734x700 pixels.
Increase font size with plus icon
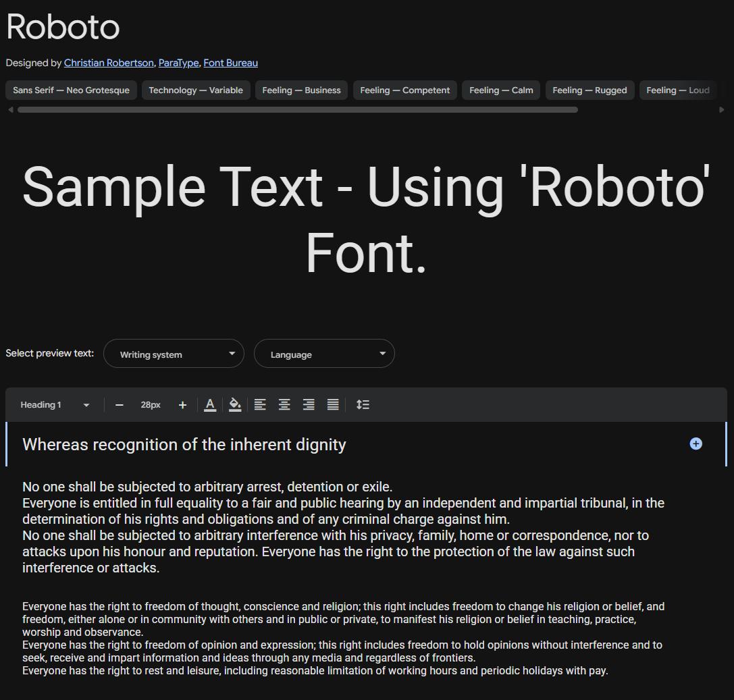point(182,405)
